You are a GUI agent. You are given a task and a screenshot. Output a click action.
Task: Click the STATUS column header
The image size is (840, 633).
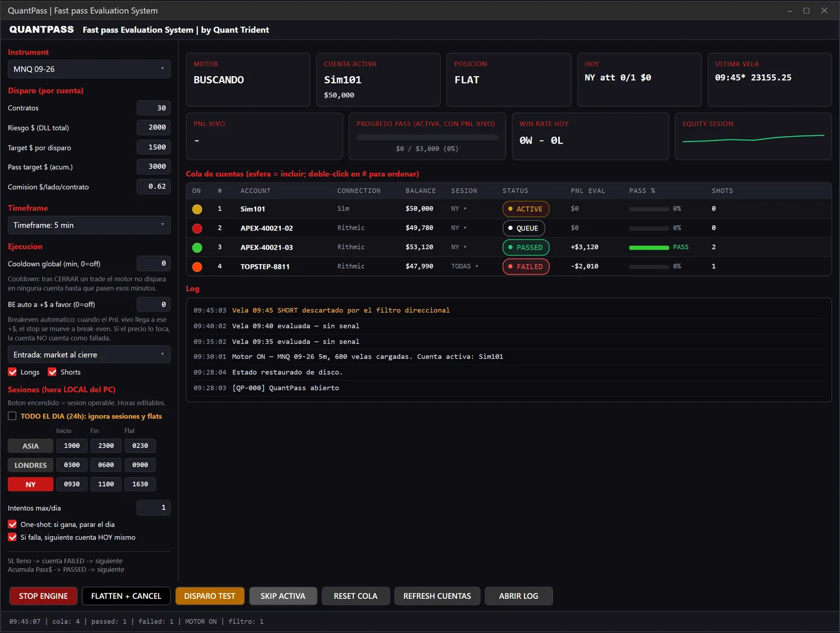(x=515, y=191)
